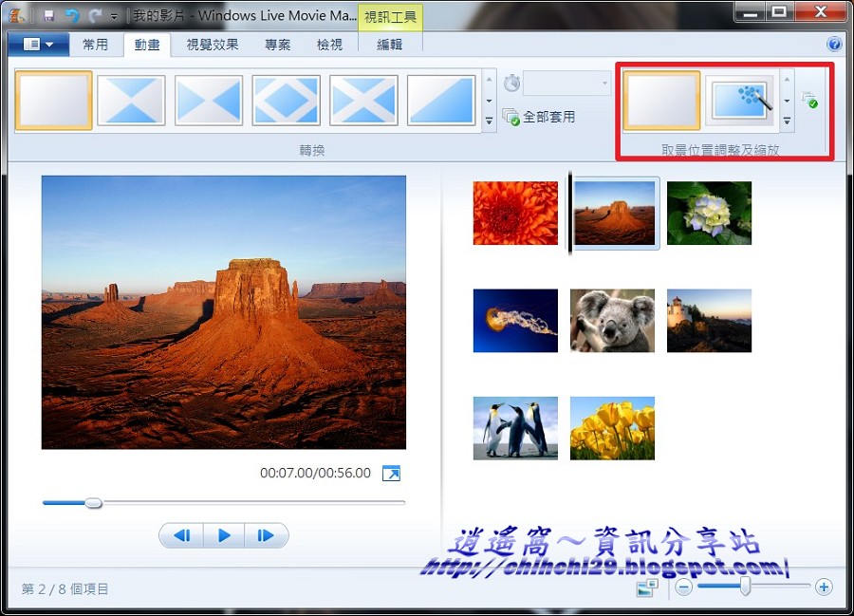Click the 第 2 / 8 個項目 status text

[x=65, y=588]
